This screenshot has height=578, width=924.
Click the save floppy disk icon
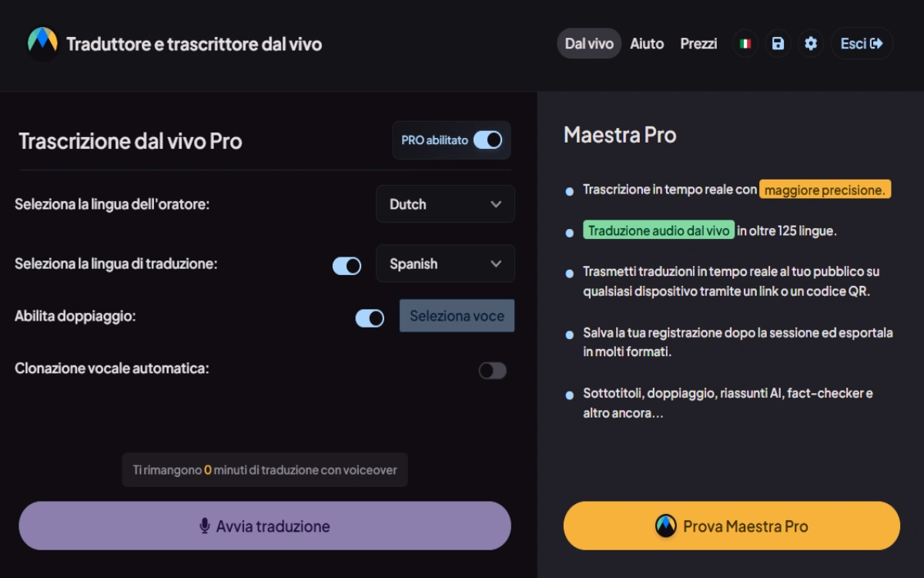(778, 44)
